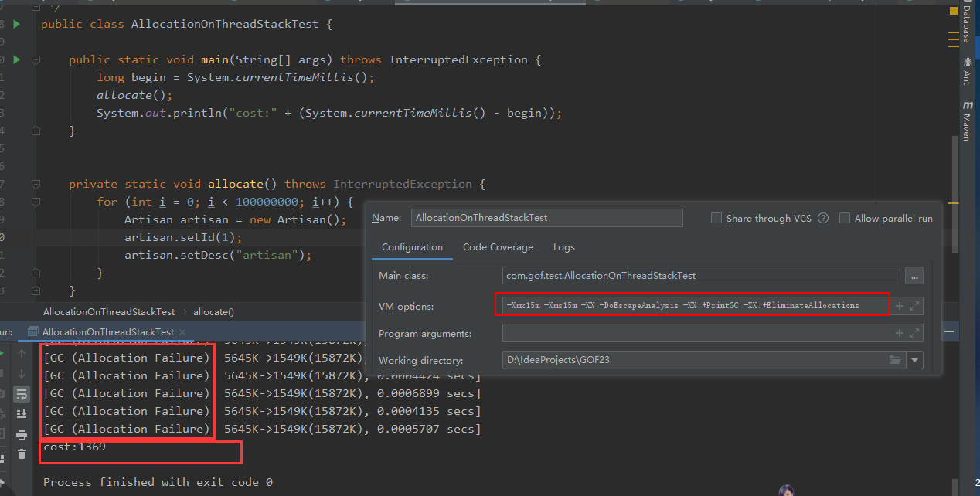Open the Working directory dropdown arrow

(915, 360)
